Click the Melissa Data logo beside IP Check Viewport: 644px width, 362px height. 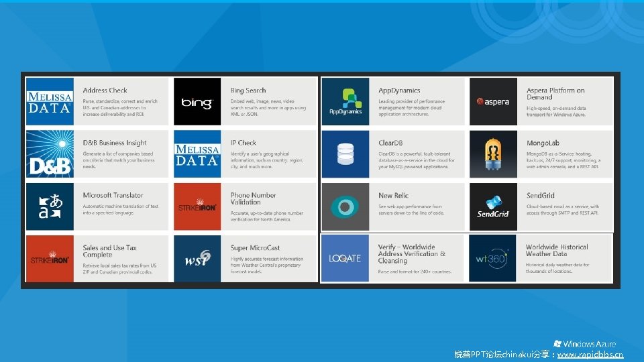click(197, 154)
